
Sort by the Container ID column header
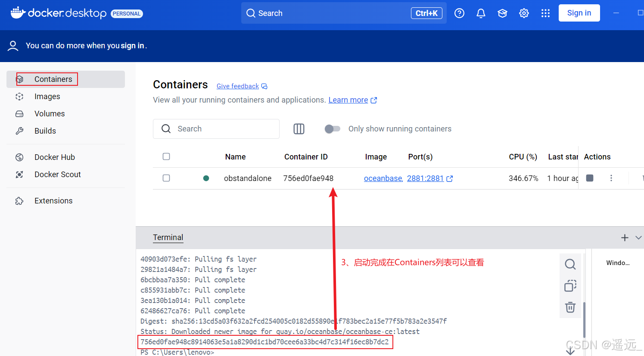click(x=306, y=157)
